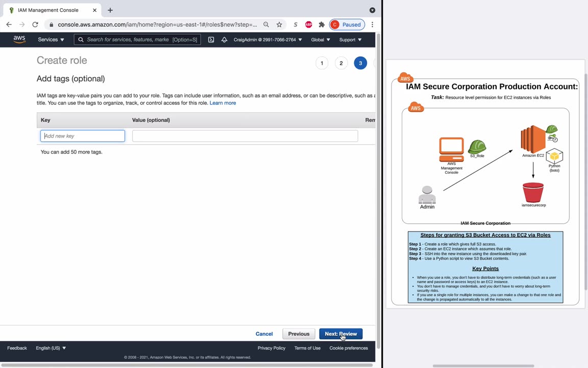Click Next: Review button
Image resolution: width=588 pixels, height=368 pixels.
(341, 334)
